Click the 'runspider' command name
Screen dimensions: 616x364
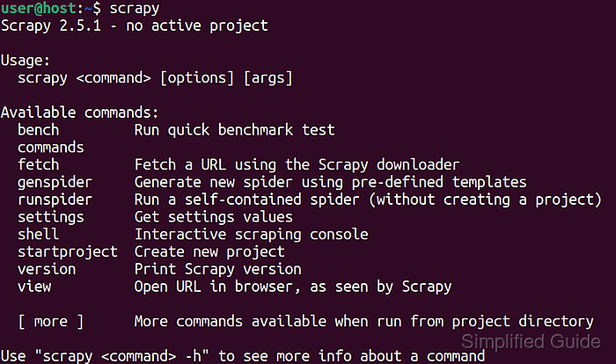55,200
